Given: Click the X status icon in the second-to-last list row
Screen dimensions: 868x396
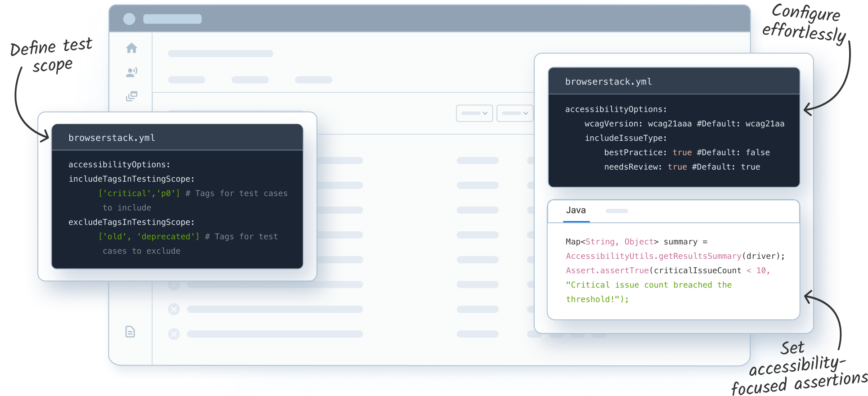Looking at the screenshot, I should tap(174, 309).
